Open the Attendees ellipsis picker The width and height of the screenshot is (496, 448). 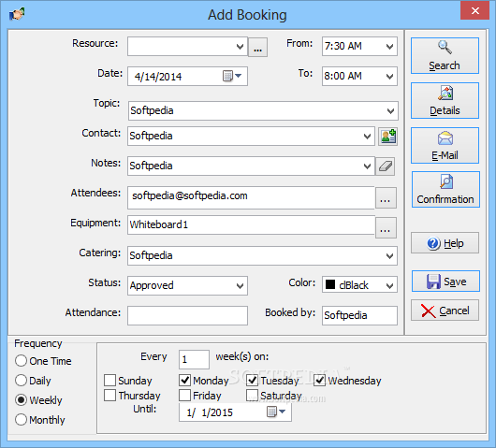point(386,198)
